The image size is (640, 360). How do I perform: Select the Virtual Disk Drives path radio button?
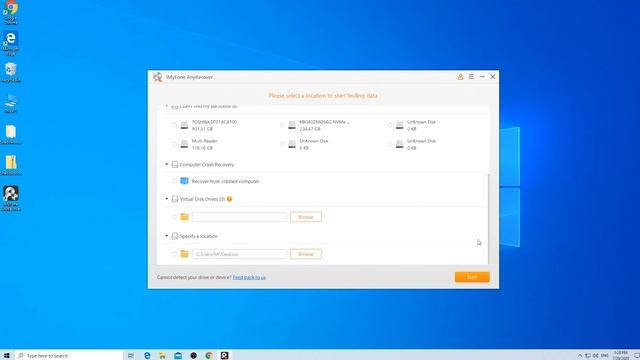(x=174, y=217)
